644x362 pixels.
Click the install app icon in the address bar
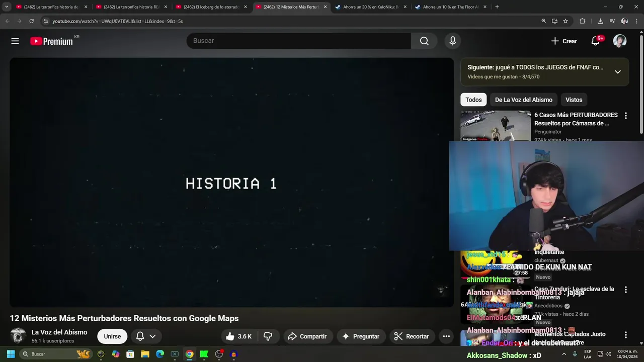click(x=554, y=21)
